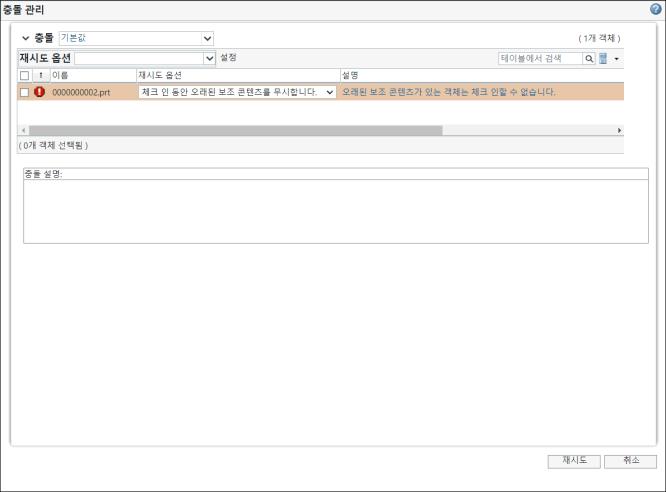The height and width of the screenshot is (492, 666).
Task: Check the box for 0000000002.prt row
Action: 24,92
